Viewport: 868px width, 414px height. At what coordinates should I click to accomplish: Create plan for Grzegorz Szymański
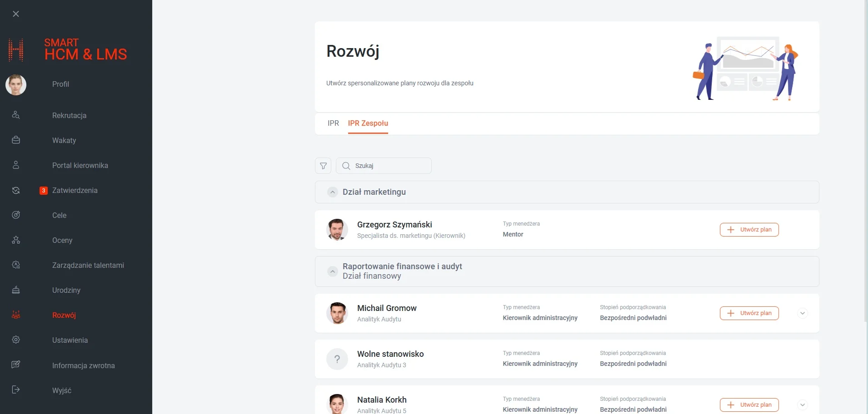click(x=749, y=230)
